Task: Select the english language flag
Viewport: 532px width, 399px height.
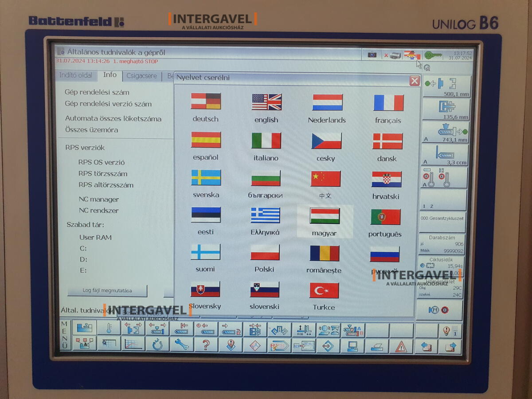Action: [x=266, y=102]
